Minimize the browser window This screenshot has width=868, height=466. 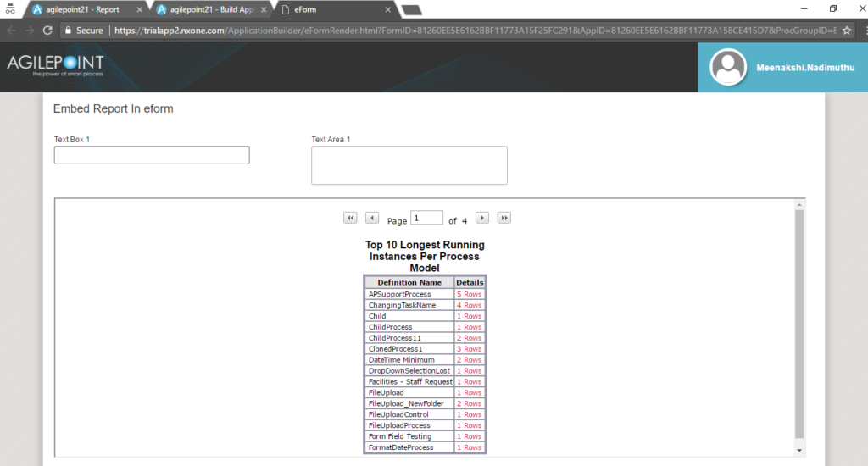[804, 8]
